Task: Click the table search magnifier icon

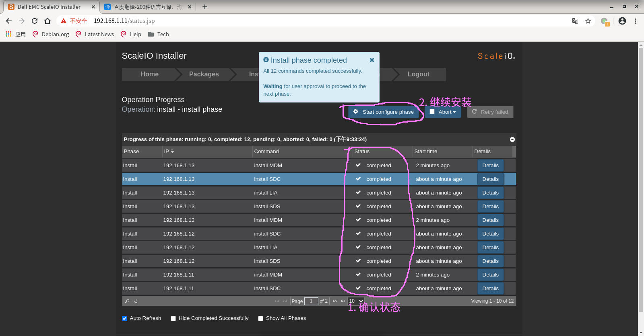Action: pos(127,301)
